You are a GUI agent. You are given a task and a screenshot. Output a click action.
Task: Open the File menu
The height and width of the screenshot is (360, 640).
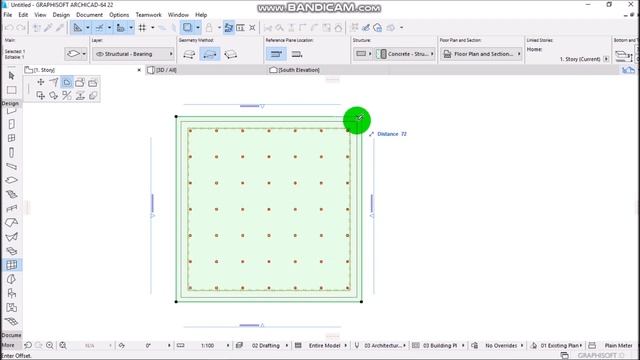pyautogui.click(x=8, y=15)
